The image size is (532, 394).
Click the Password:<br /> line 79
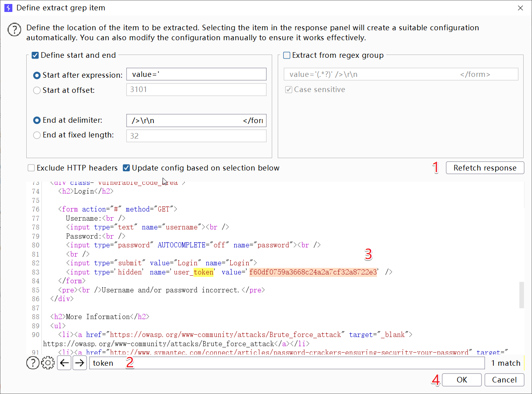(x=96, y=236)
